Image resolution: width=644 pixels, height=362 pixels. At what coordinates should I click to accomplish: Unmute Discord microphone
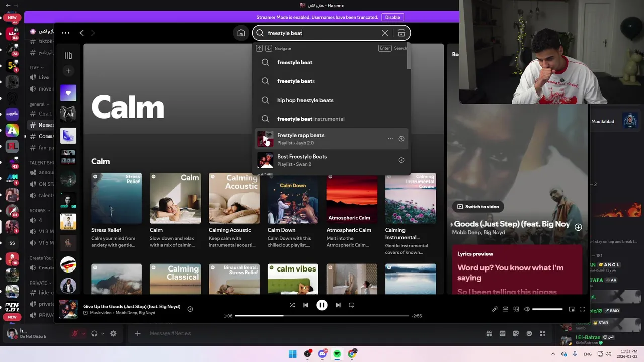point(75,333)
